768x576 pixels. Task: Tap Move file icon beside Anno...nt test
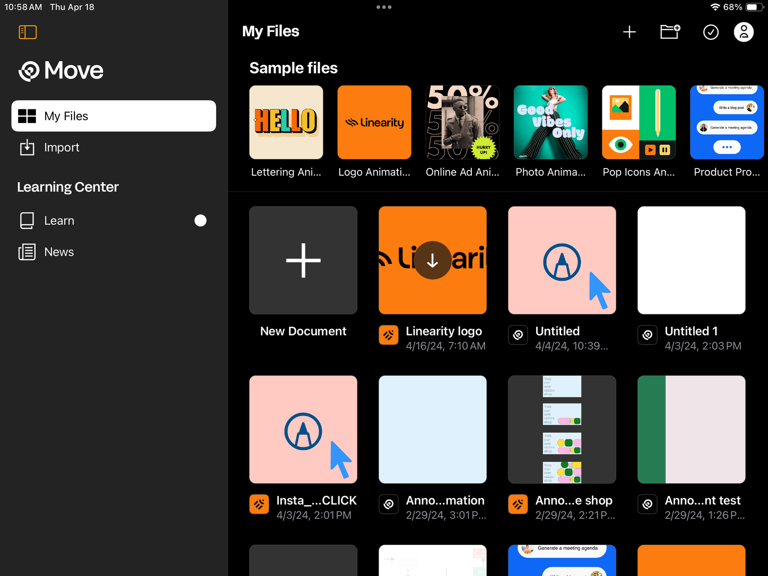point(647,504)
